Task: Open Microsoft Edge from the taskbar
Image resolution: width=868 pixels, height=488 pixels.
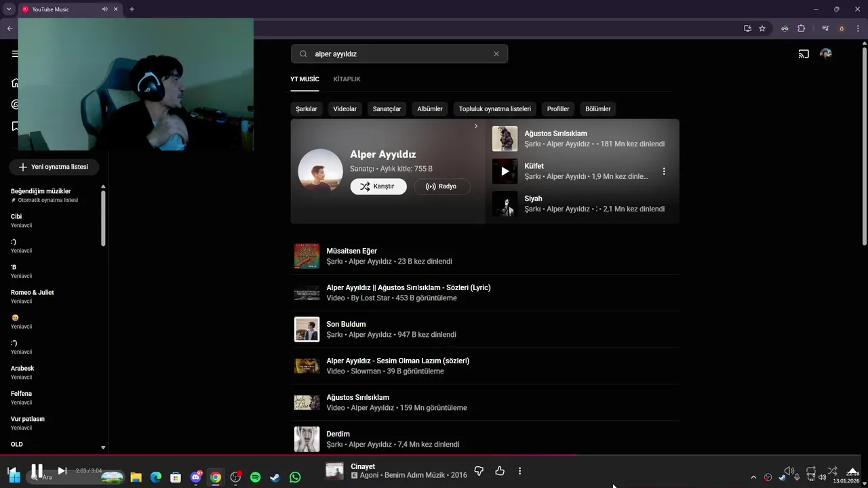Action: click(156, 477)
